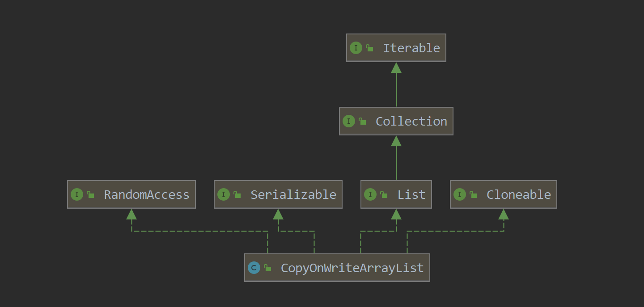Click the dashed arrowhead pointing to Cloneable
Viewport: 644px width, 307px height.
point(504,214)
